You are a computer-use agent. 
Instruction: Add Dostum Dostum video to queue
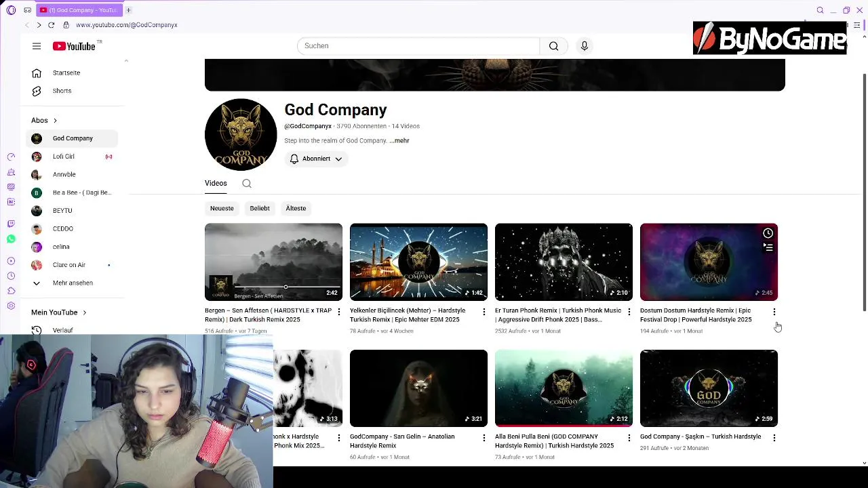768,248
